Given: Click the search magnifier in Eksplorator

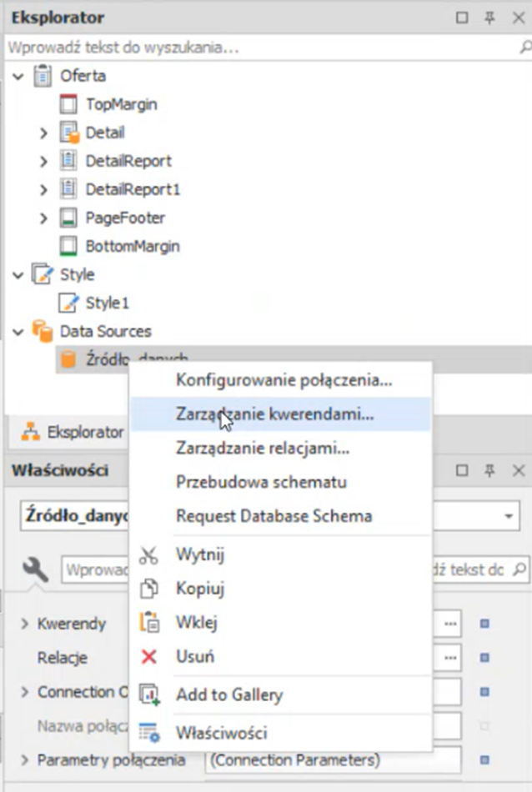Looking at the screenshot, I should pyautogui.click(x=524, y=48).
